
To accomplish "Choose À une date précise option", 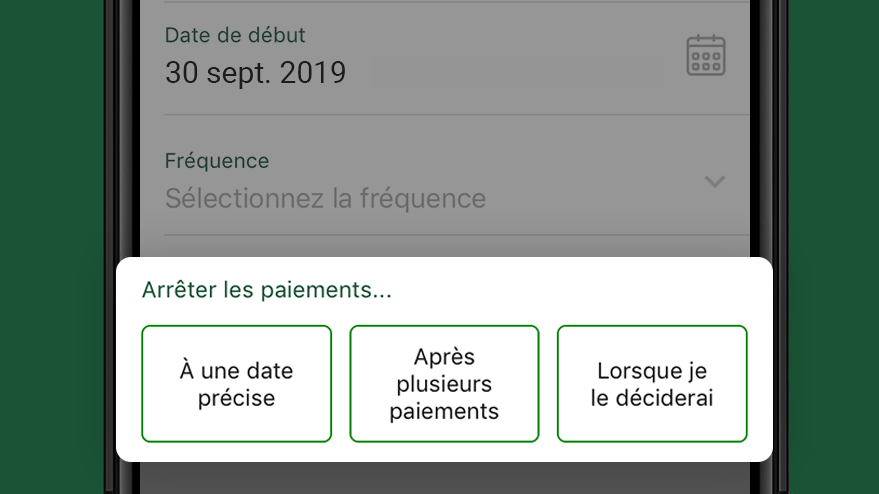I will coord(237,384).
